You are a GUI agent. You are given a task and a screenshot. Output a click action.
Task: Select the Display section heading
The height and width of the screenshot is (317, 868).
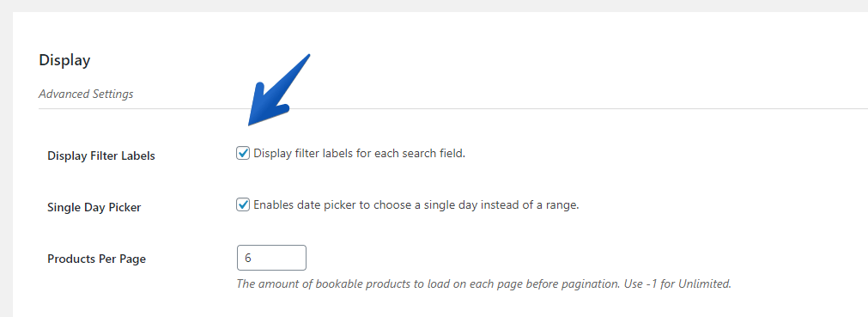click(64, 60)
